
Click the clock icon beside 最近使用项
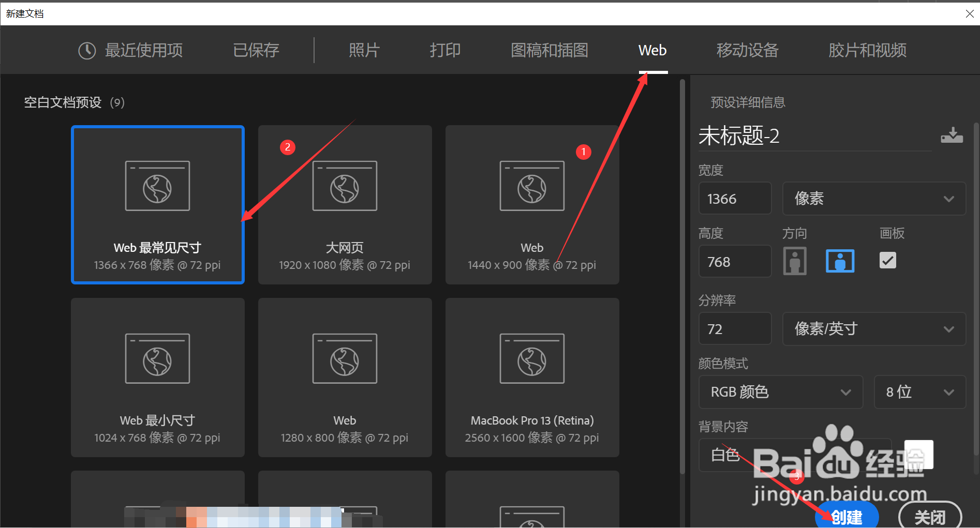click(x=86, y=50)
